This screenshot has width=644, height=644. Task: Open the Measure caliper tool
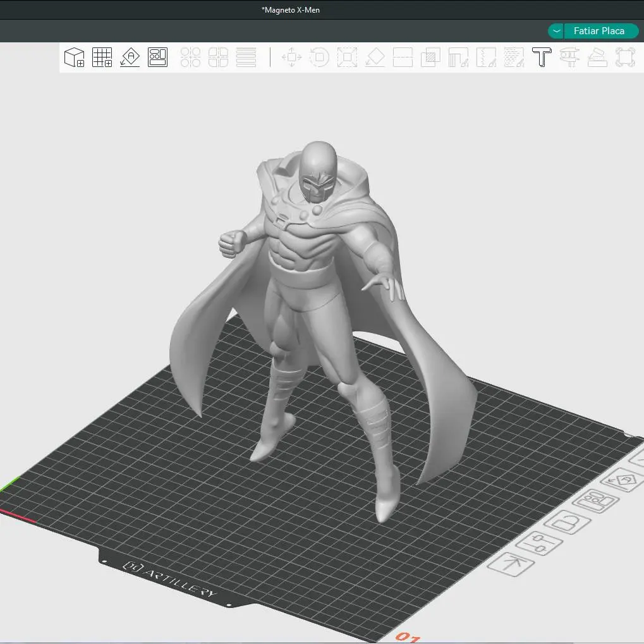569,57
